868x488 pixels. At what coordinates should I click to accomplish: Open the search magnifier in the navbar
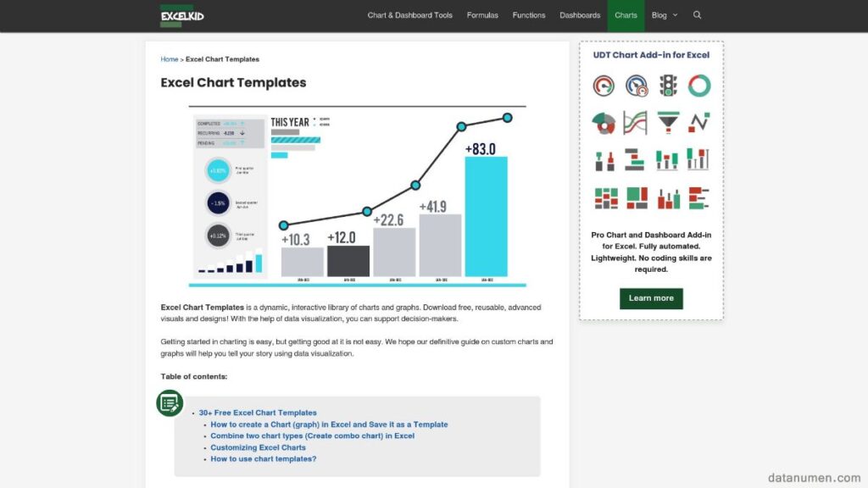[698, 14]
